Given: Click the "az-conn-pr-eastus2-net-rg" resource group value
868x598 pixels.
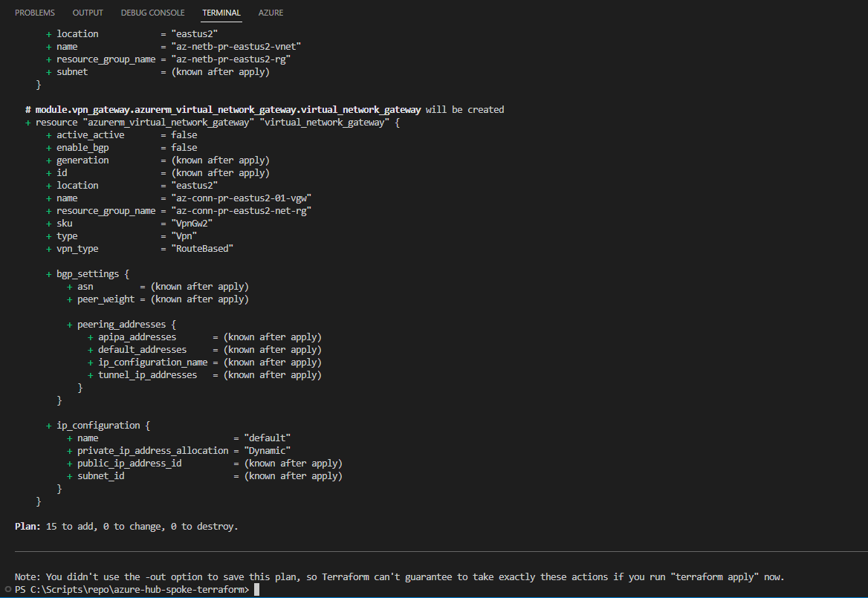Looking at the screenshot, I should click(x=242, y=211).
